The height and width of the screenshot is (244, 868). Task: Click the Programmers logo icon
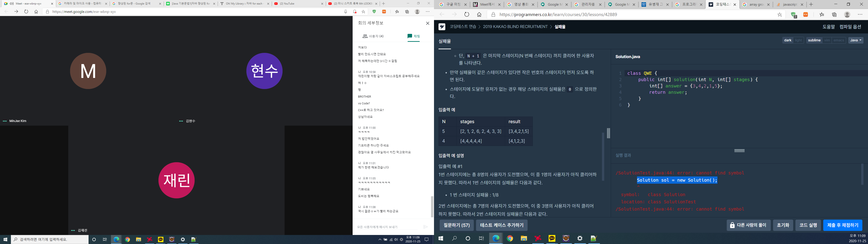(442, 27)
